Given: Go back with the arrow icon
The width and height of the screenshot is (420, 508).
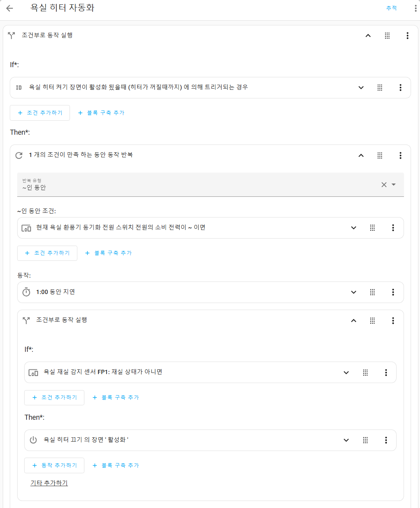Looking at the screenshot, I should tap(10, 8).
